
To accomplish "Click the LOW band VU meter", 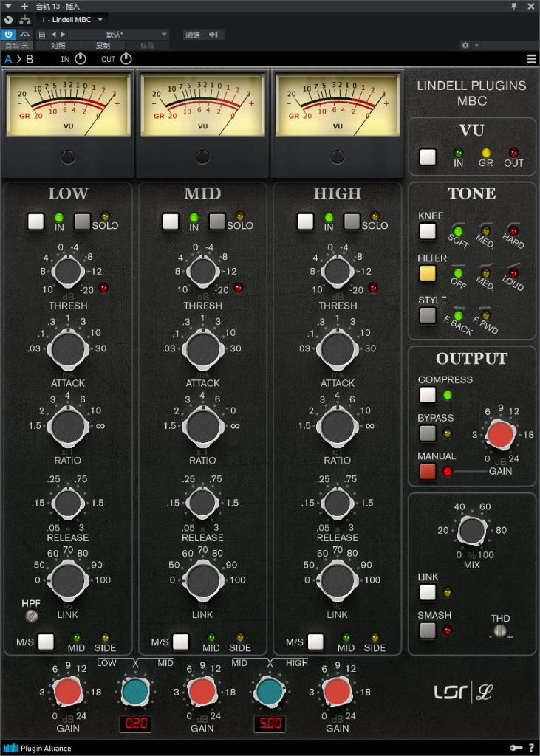I will (68, 105).
